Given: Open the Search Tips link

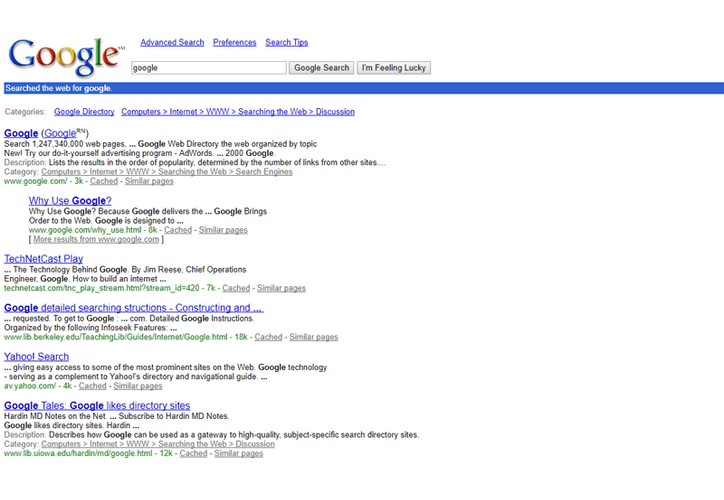Looking at the screenshot, I should pyautogui.click(x=287, y=42).
